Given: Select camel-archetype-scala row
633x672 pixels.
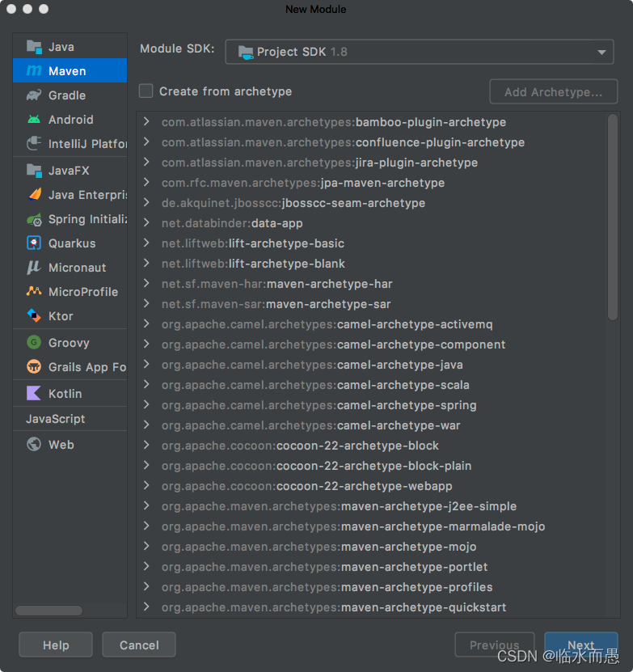Looking at the screenshot, I should pos(372,384).
